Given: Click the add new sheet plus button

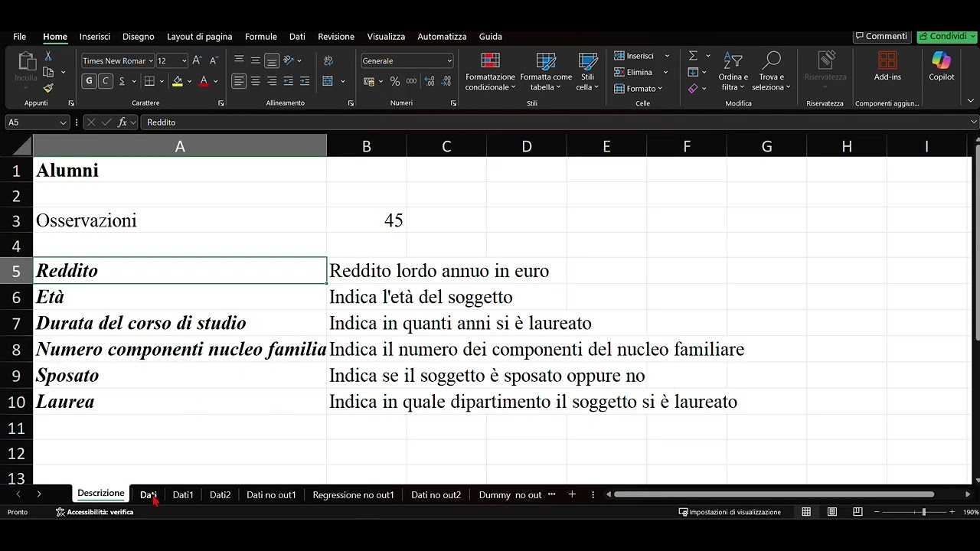Looking at the screenshot, I should coord(572,494).
